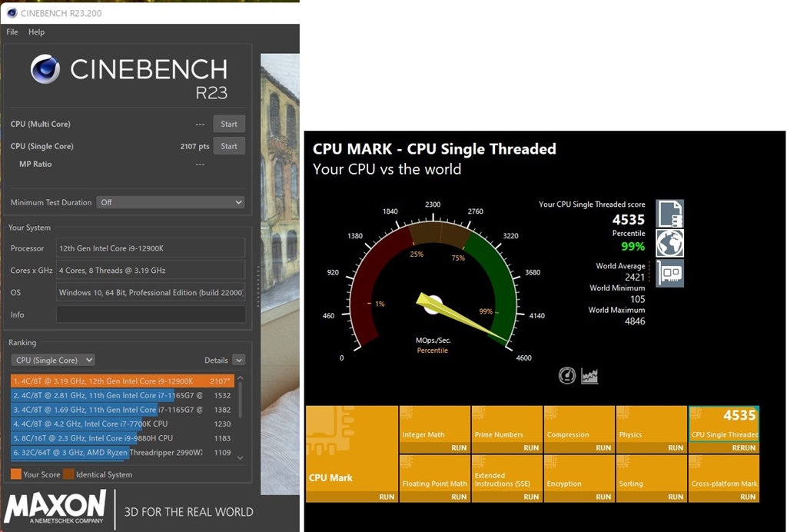Click the OS field in Your System
The height and width of the screenshot is (532, 787).
coord(151,292)
